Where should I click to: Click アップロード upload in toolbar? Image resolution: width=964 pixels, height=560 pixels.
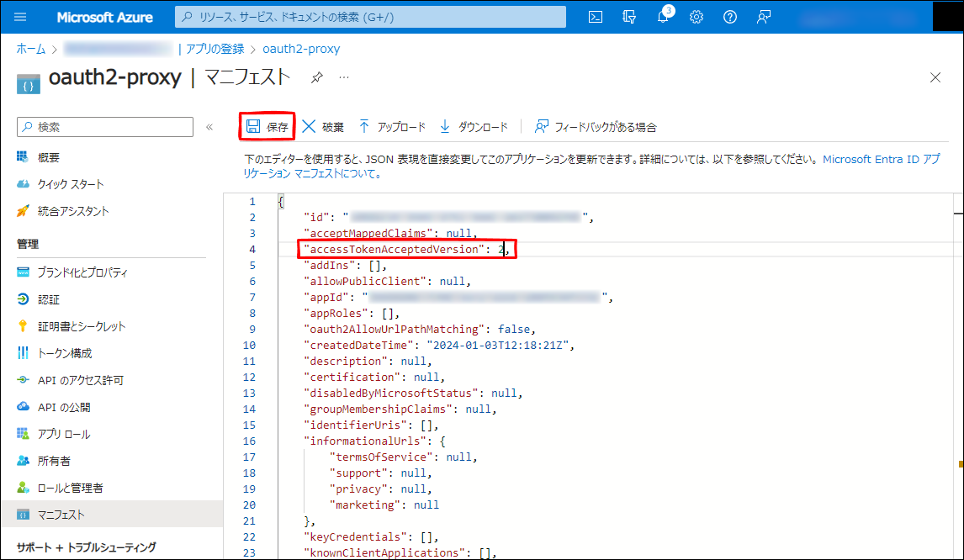[x=392, y=127]
